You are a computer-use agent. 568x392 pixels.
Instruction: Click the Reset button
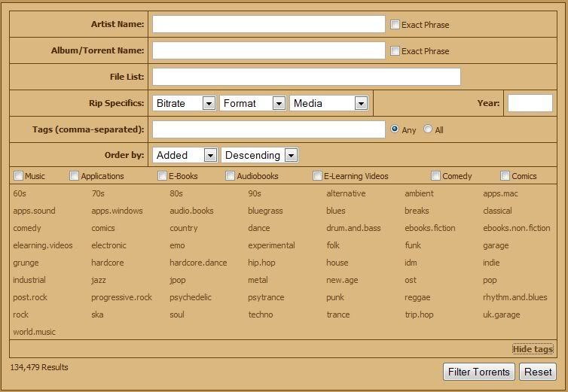point(538,372)
